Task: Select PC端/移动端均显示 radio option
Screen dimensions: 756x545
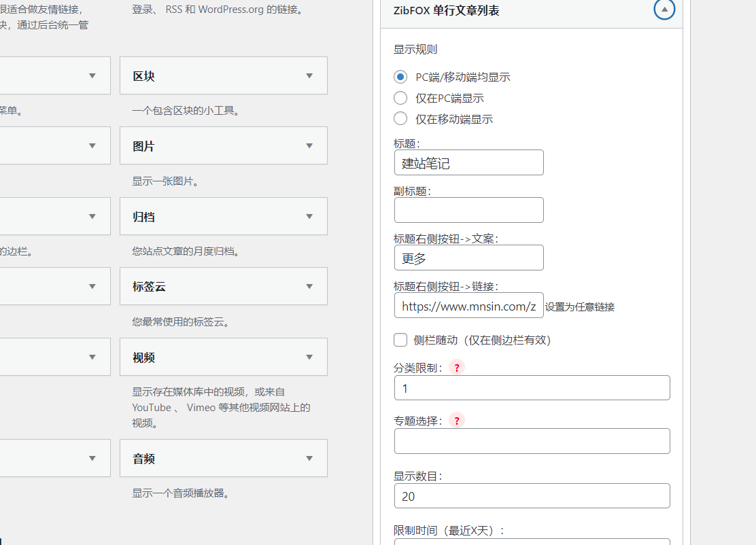Action: point(400,77)
